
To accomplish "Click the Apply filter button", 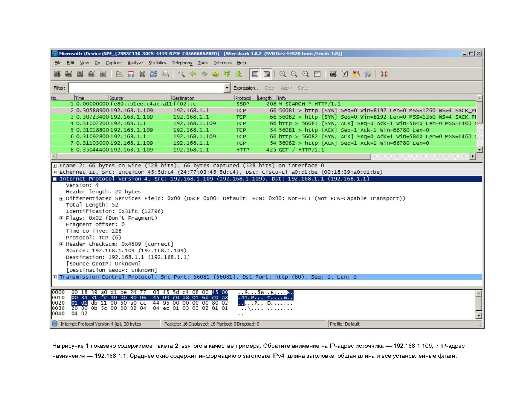I will point(286,88).
